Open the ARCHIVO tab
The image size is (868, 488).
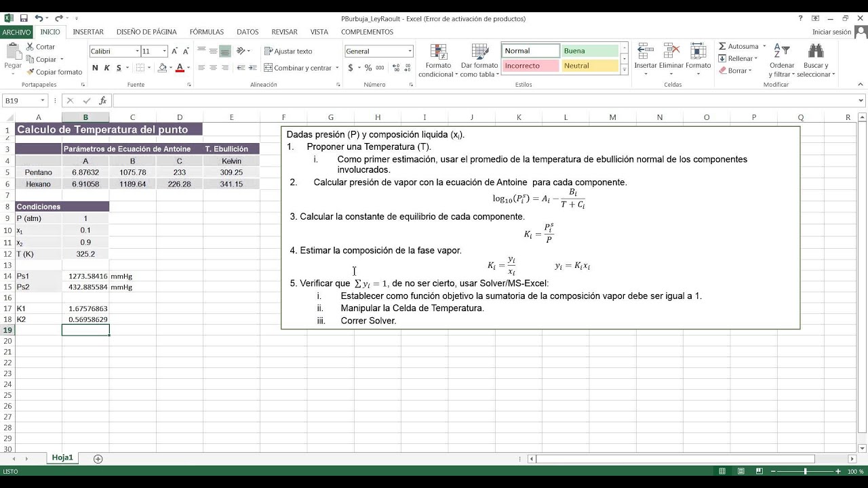tap(16, 32)
